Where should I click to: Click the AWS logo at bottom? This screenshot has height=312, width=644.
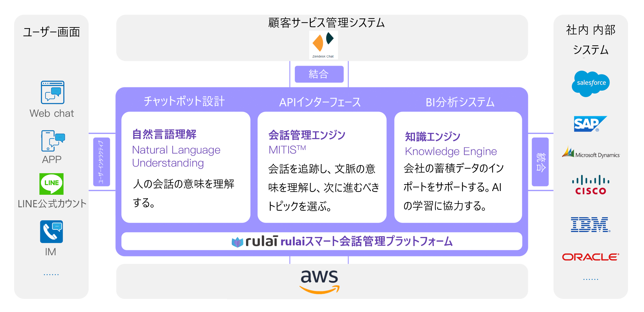point(319,281)
